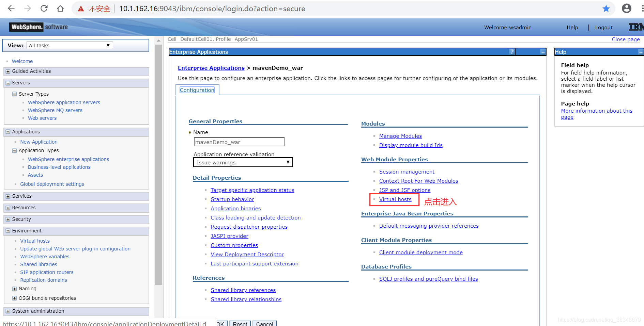Switch to the Configuration tab

coord(197,90)
